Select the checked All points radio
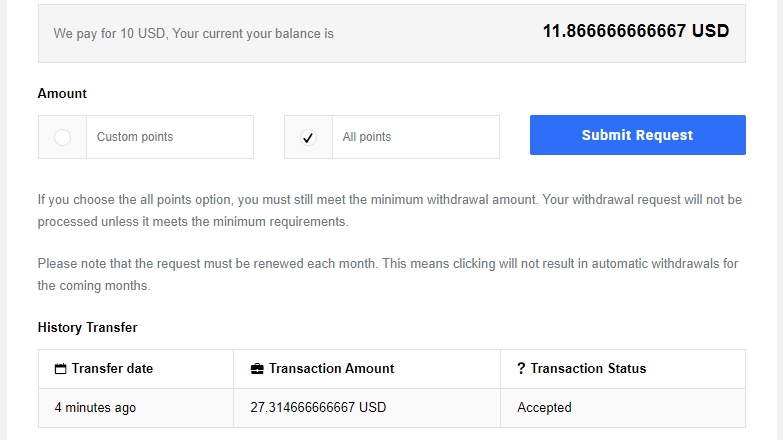 pos(308,137)
